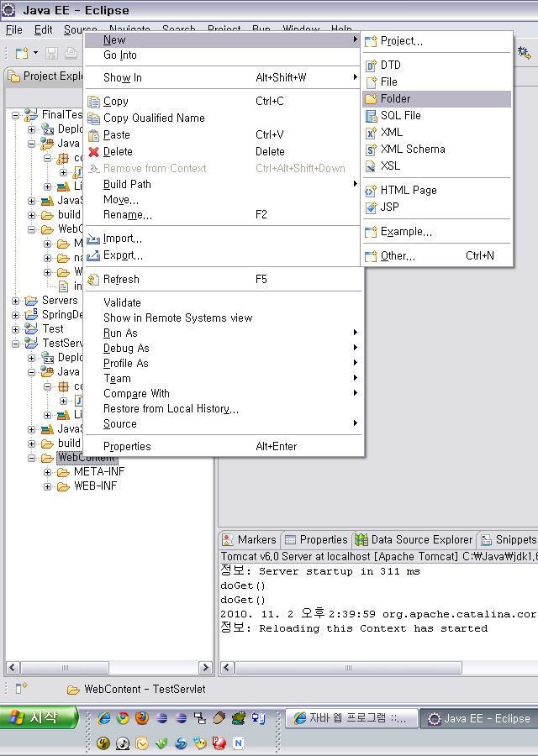Open the Edit menu
The width and height of the screenshot is (538, 756).
pos(44,30)
